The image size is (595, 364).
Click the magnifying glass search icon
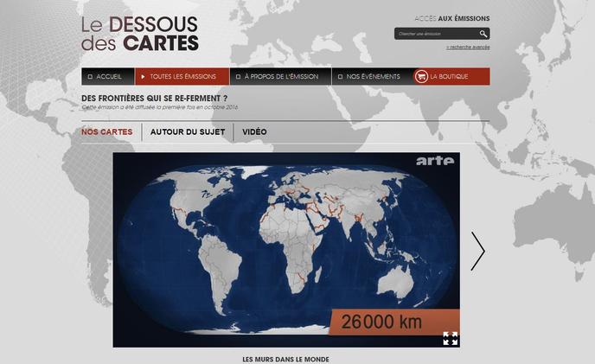click(483, 34)
